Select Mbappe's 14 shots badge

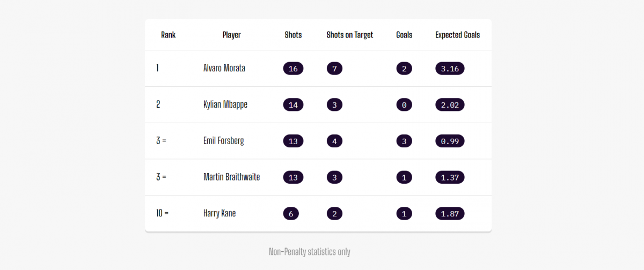coord(293,104)
